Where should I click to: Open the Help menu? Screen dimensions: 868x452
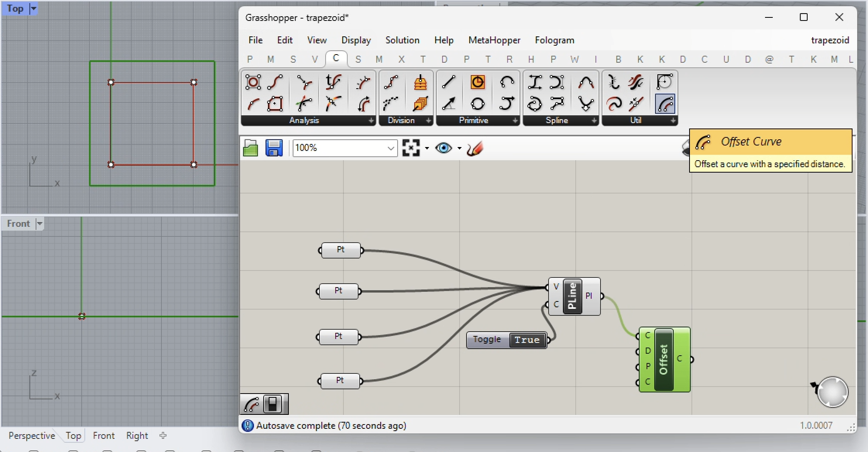click(x=444, y=40)
